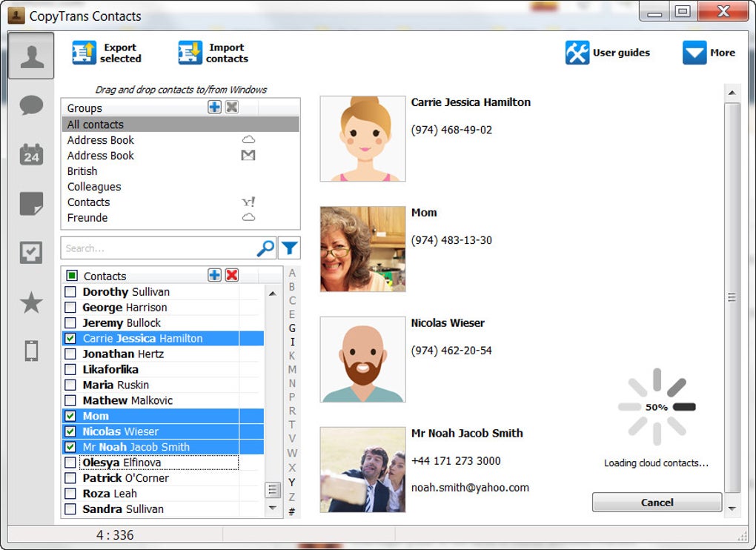The image size is (756, 550).
Task: Uncheck Mr Noah Jacob Smith's checkbox
Action: point(70,447)
